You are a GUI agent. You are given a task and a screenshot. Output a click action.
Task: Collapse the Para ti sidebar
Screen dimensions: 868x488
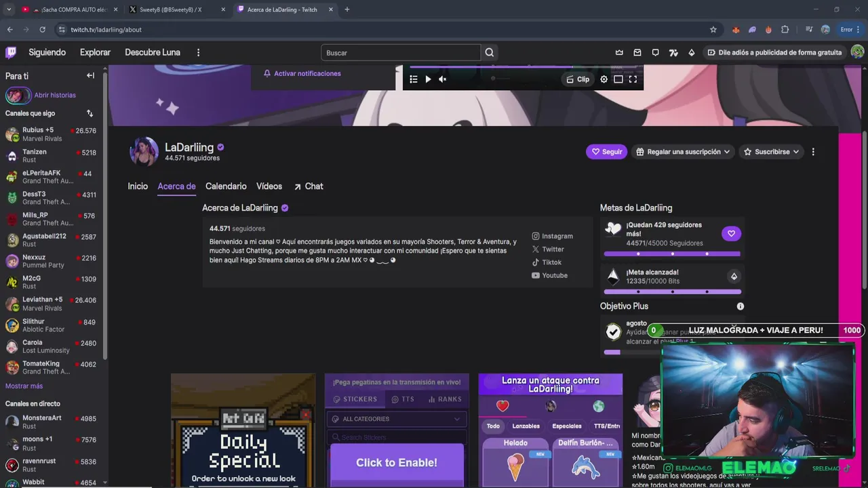point(90,76)
